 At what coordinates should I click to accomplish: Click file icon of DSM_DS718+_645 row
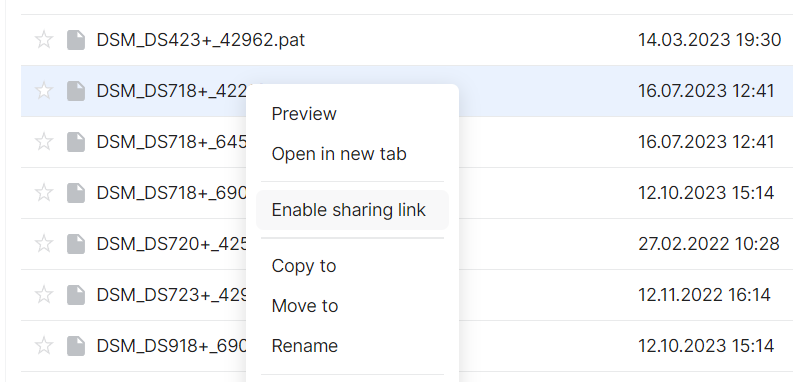(x=76, y=142)
